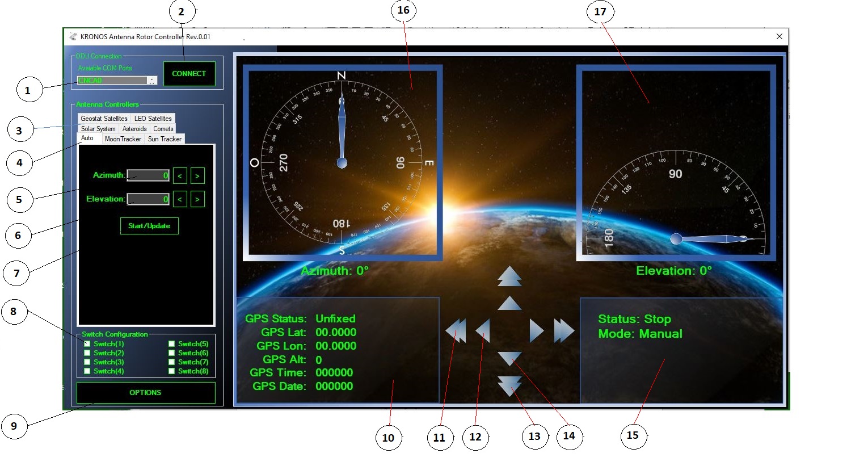Screen dimensions: 868x470
Task: Check the Switch(5) box
Action: tap(171, 344)
